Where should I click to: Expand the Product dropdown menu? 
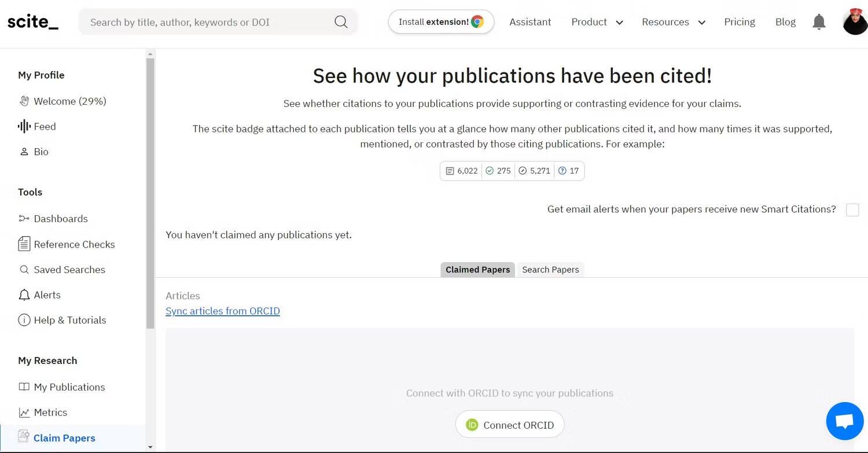click(597, 22)
